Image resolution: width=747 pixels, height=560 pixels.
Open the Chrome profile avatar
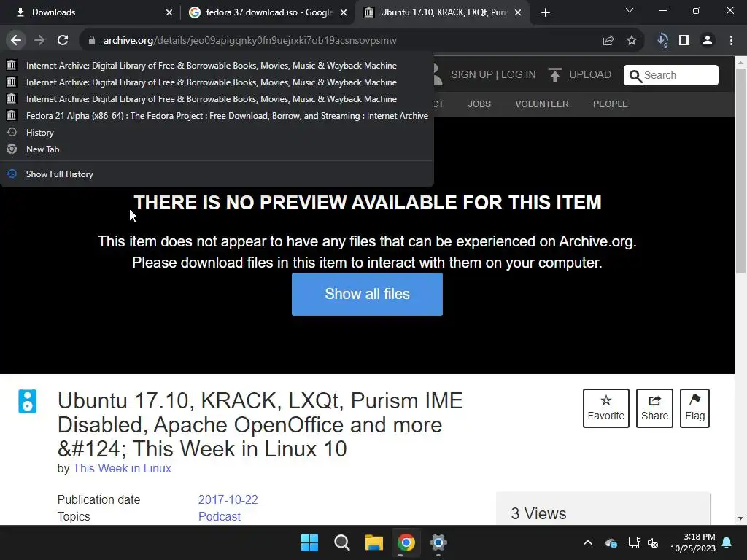(x=708, y=41)
